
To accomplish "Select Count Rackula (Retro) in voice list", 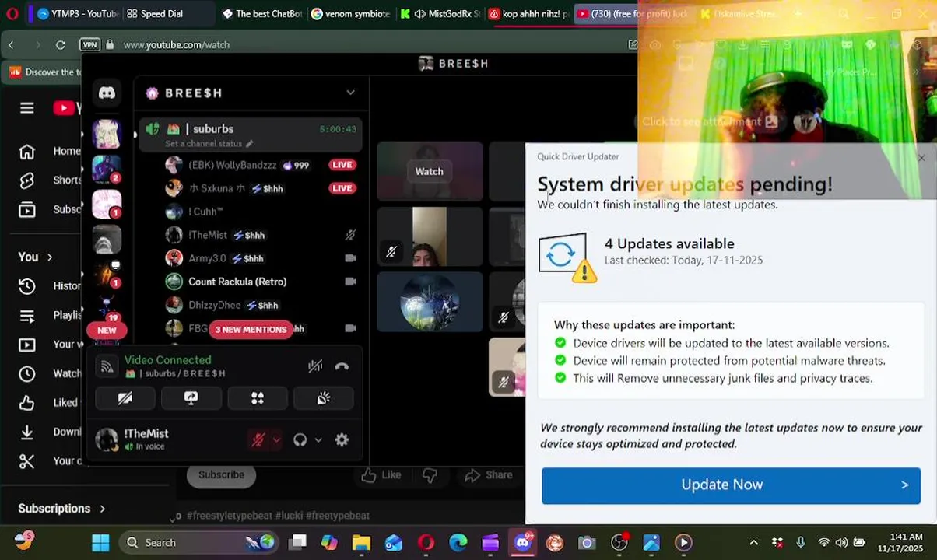I will pyautogui.click(x=237, y=282).
